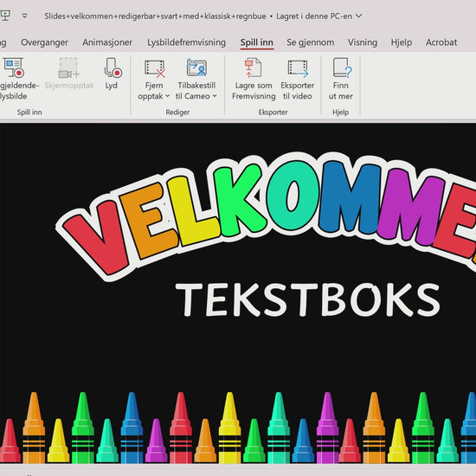Click the TEKSTBOKS text box on slide
Screen dimensions: 476x476
click(307, 299)
